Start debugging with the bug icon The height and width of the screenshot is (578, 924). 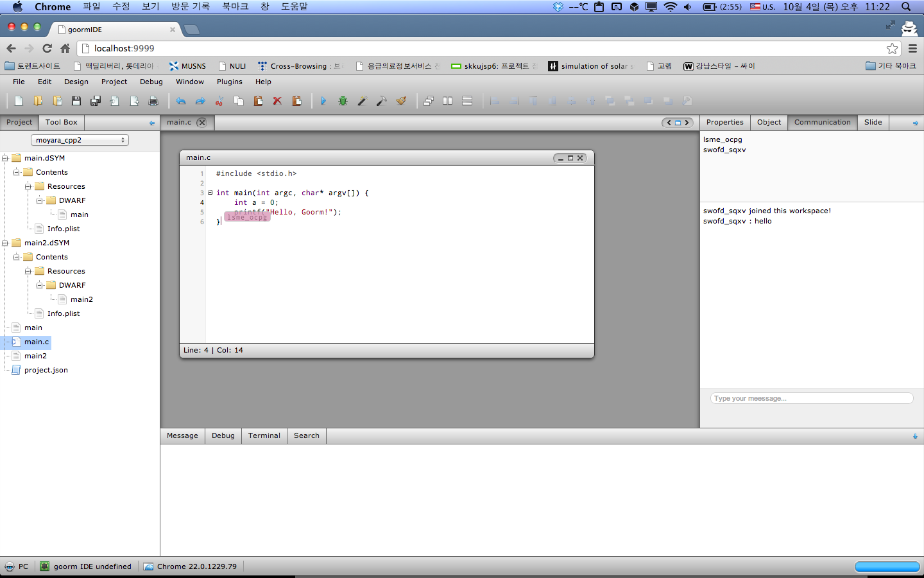[343, 101]
